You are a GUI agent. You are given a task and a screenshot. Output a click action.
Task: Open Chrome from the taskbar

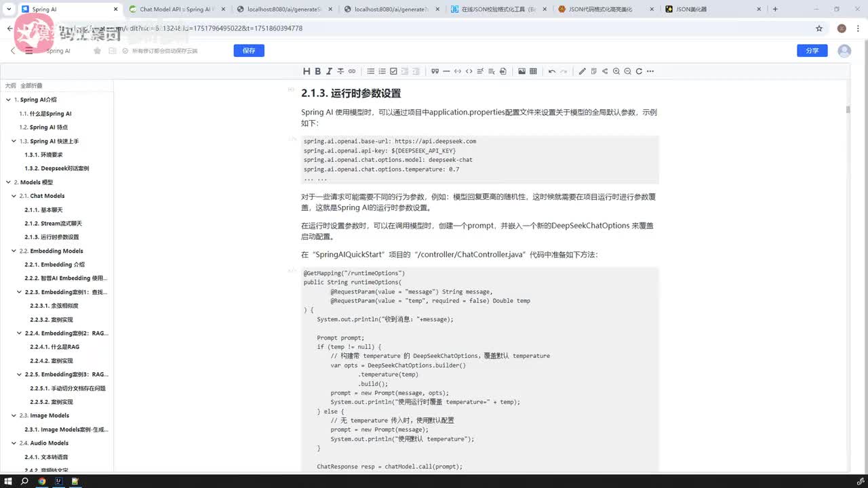pos(41,481)
